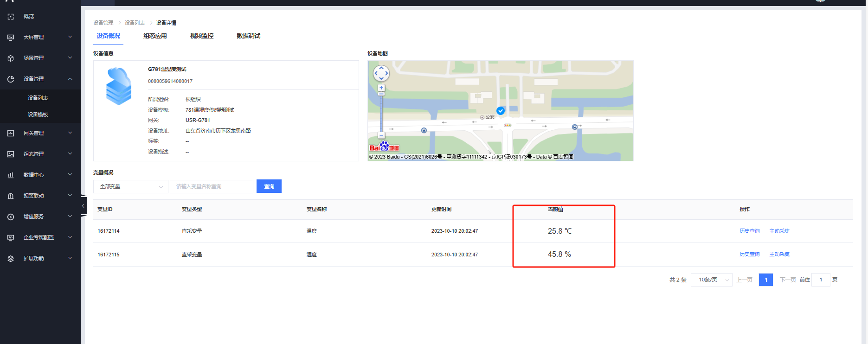Click the 报警联动 alarm icon

[11, 196]
